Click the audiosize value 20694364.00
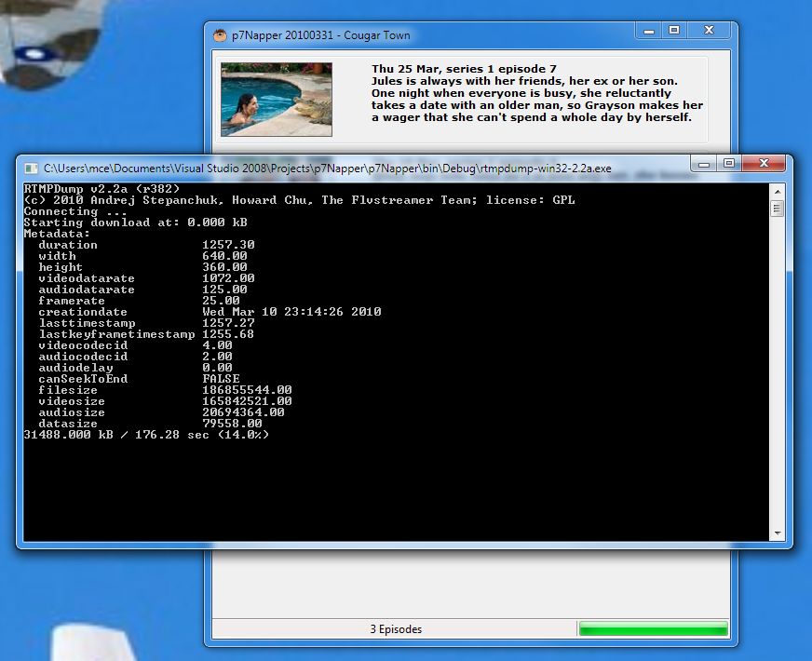Viewport: 812px width, 661px height. tap(243, 412)
